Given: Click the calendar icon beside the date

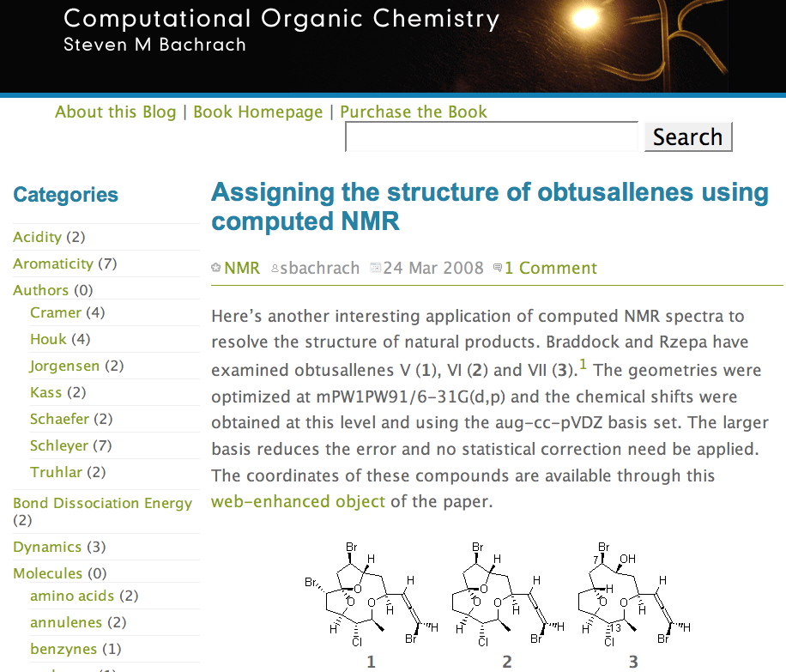Looking at the screenshot, I should pos(375,269).
